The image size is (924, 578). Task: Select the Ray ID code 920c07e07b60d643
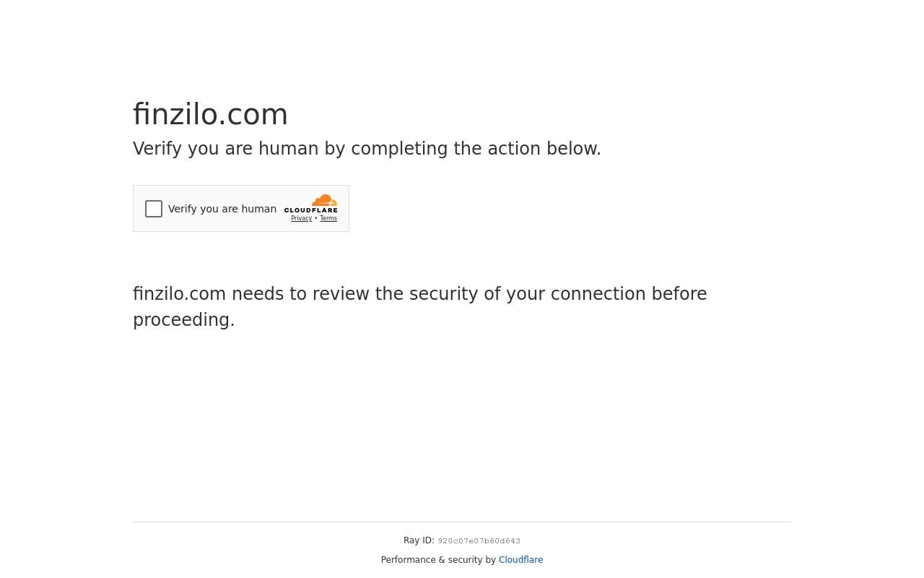click(479, 540)
